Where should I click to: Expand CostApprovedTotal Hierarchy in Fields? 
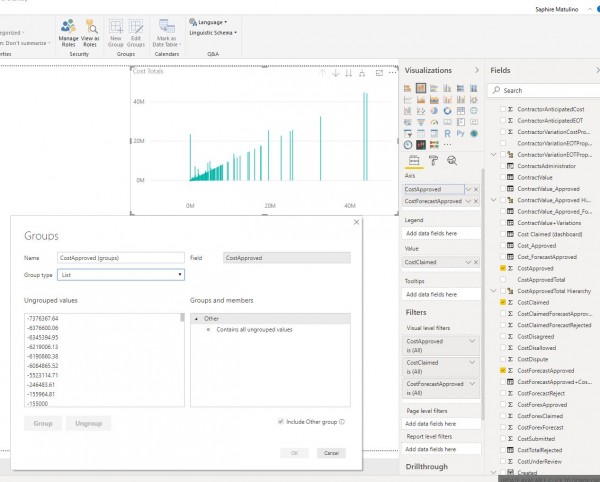pyautogui.click(x=494, y=291)
